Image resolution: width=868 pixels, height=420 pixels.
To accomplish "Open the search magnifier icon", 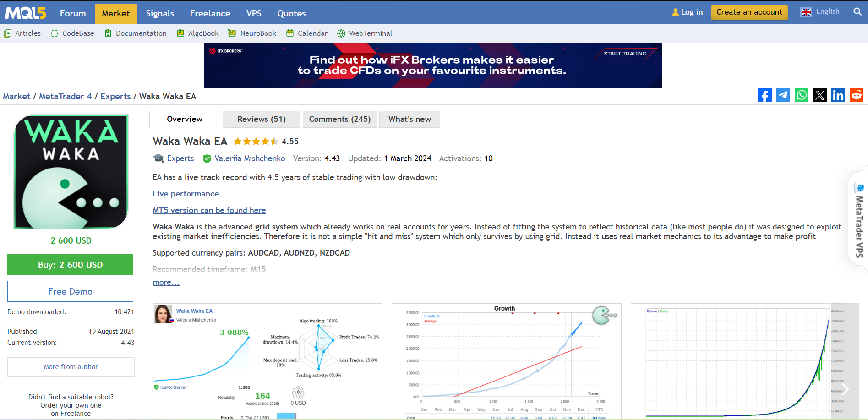I will coord(857,12).
